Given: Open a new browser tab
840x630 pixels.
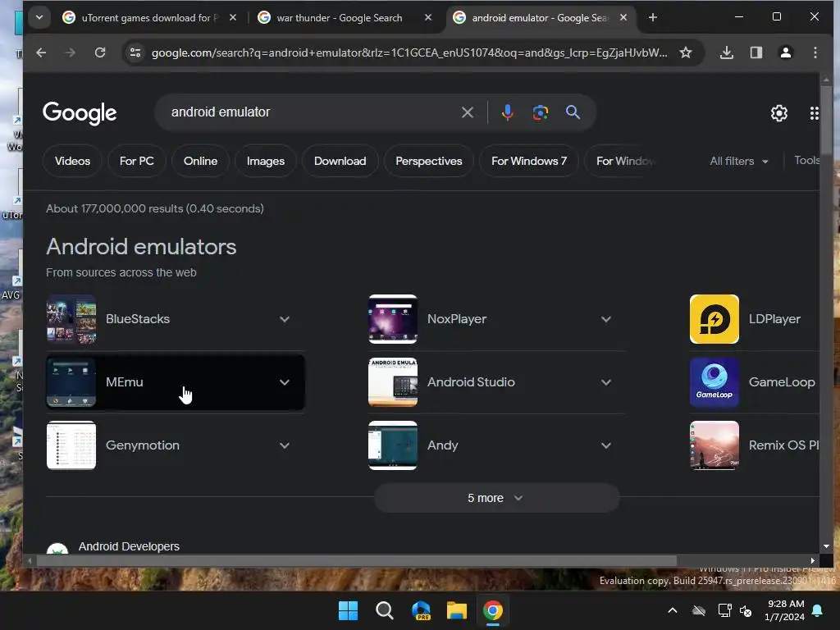Looking at the screenshot, I should [x=652, y=18].
